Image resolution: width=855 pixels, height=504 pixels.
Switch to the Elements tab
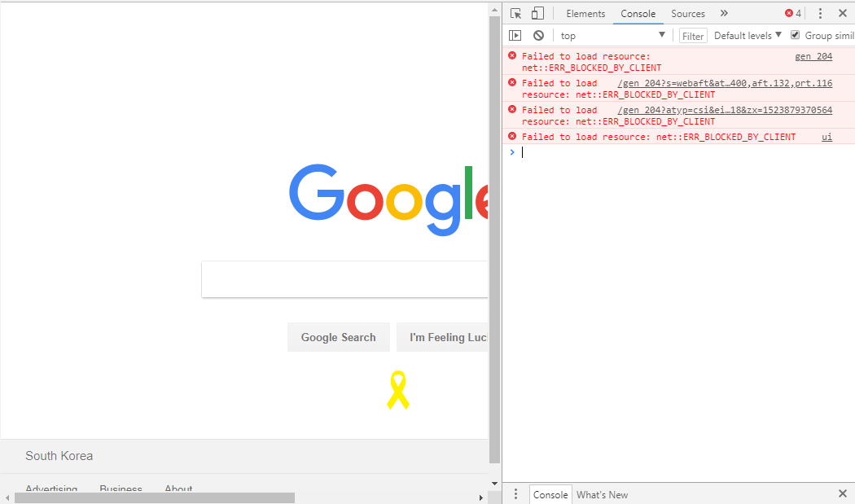pos(585,13)
